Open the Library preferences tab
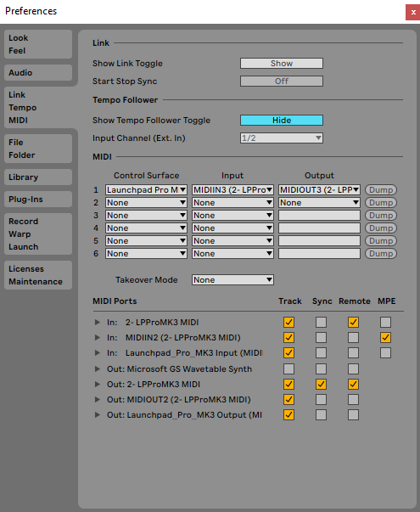The image size is (420, 512). click(x=38, y=177)
